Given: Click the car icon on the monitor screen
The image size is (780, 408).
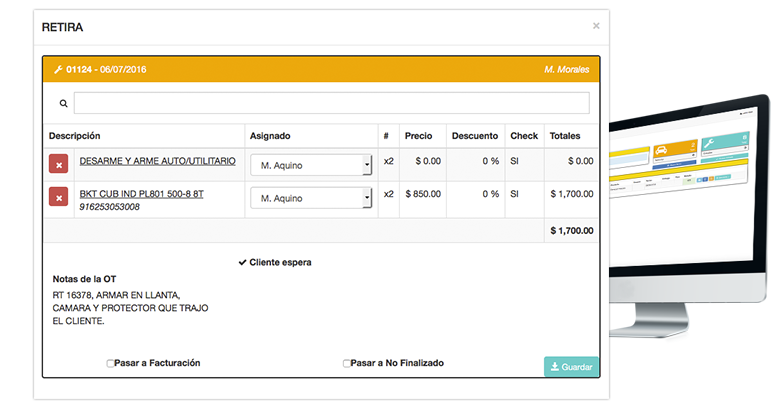Looking at the screenshot, I should (662, 151).
